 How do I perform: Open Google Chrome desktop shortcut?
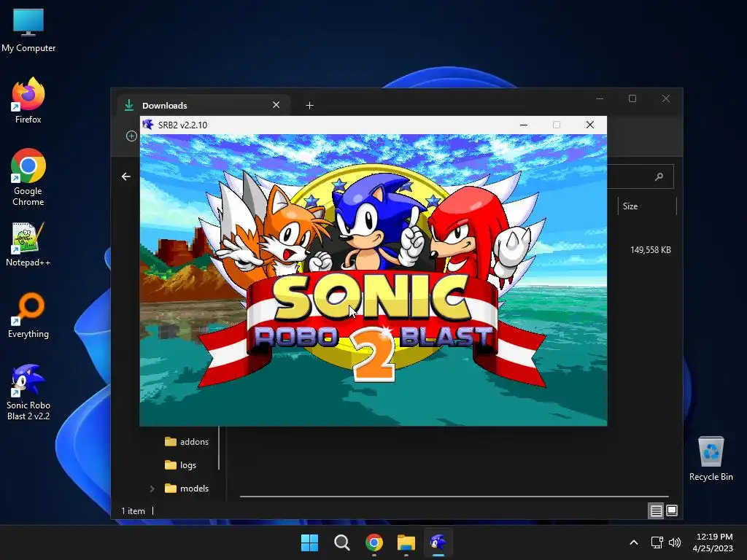[x=28, y=177]
